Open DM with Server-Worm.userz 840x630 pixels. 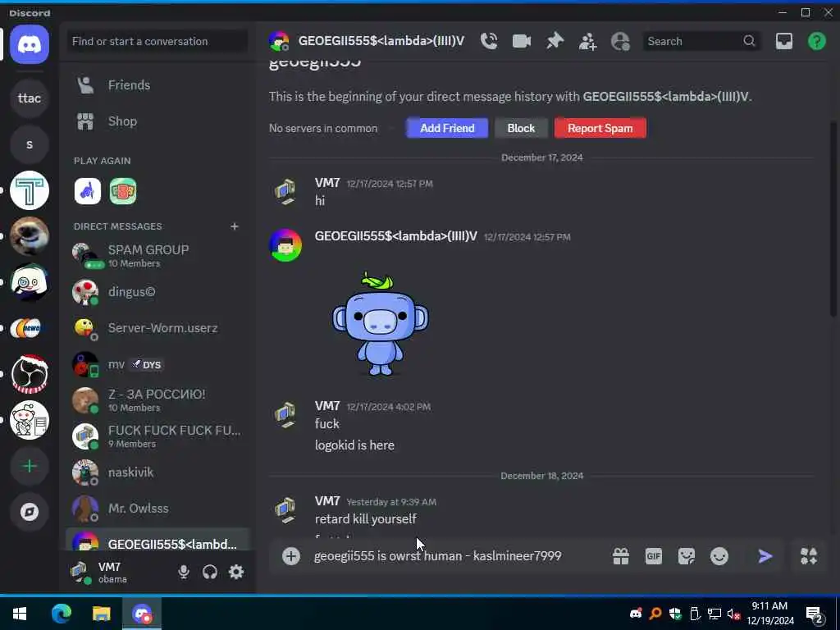[x=157, y=328]
